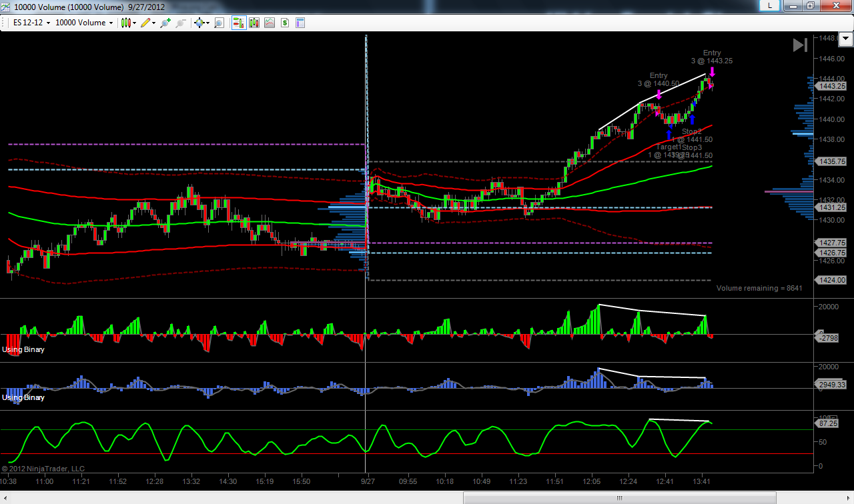Open the Indicators chart icon

[x=270, y=23]
